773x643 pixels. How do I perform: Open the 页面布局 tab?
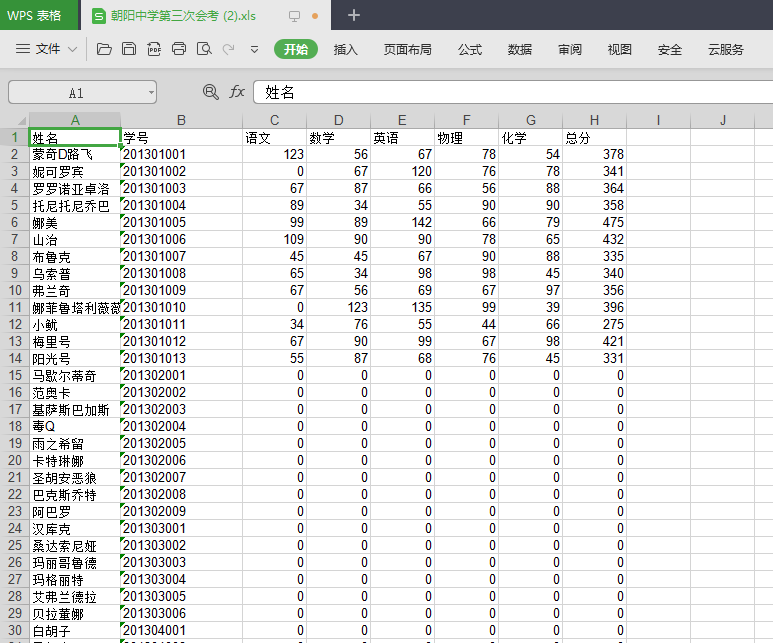pyautogui.click(x=408, y=49)
